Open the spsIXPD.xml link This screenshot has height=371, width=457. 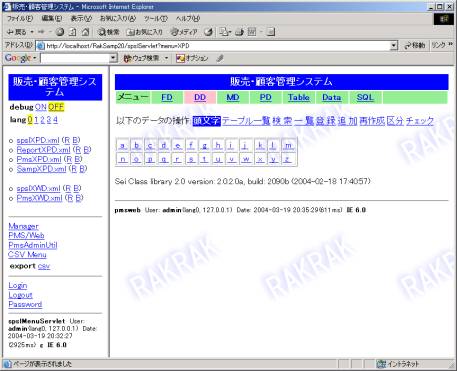38,140
